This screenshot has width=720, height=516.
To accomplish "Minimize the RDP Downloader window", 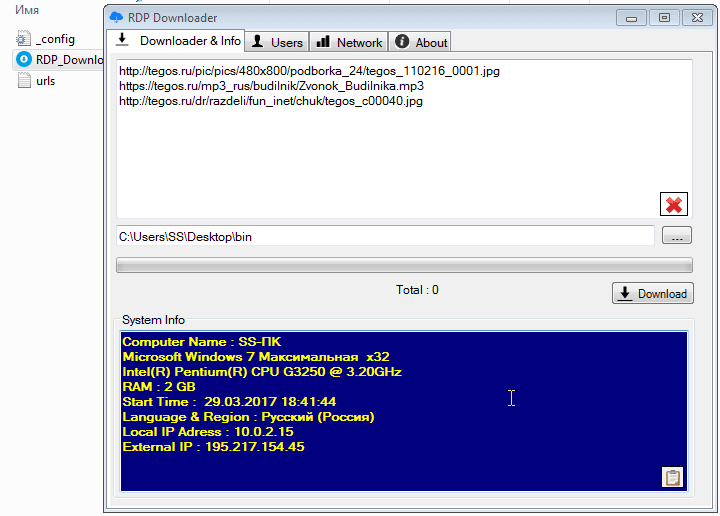I will click(x=631, y=17).
